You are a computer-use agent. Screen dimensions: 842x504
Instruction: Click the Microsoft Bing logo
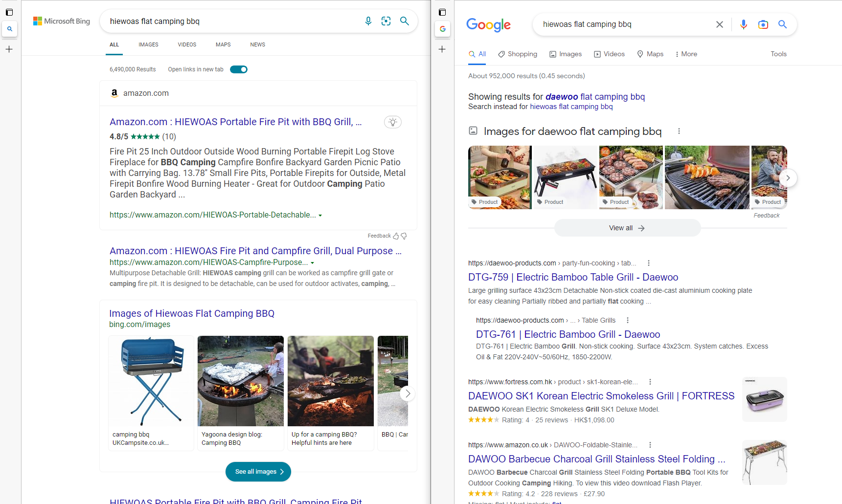[61, 21]
